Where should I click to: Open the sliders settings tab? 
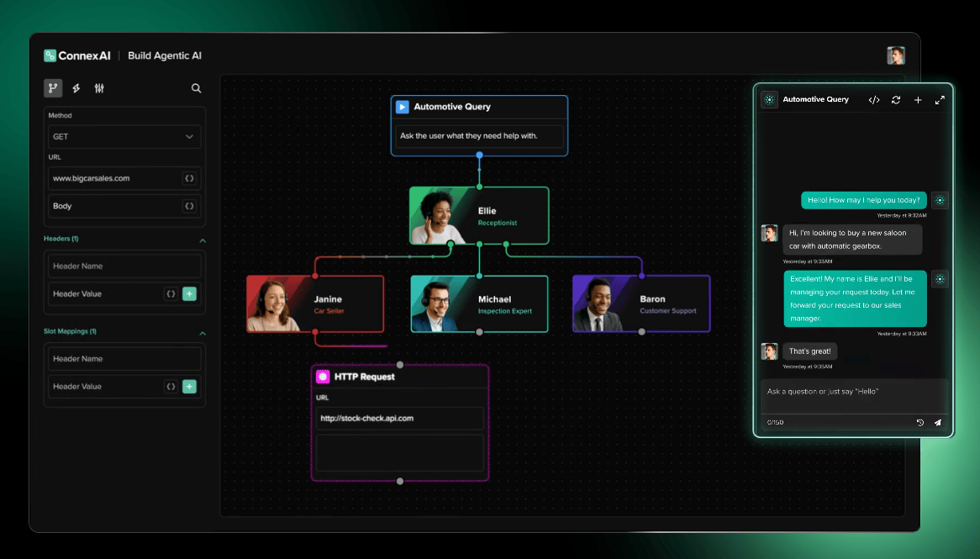point(99,88)
